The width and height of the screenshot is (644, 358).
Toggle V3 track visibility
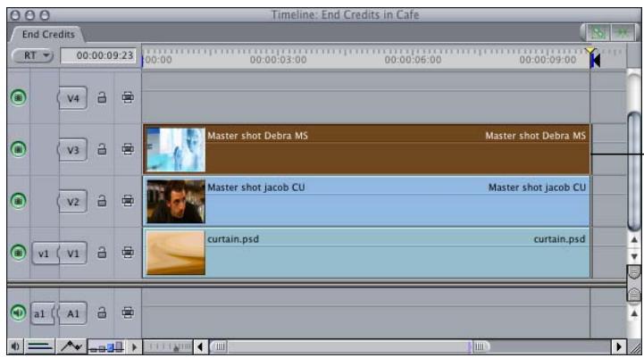[18, 149]
